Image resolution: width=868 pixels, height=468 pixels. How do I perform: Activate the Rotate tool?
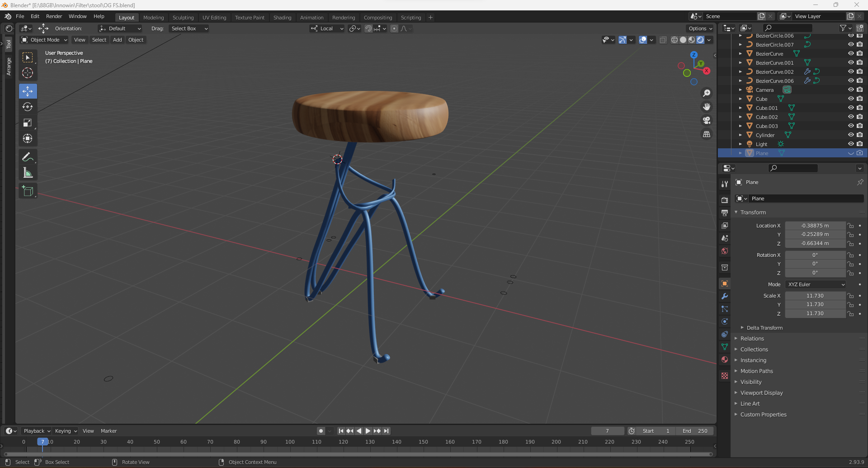28,107
